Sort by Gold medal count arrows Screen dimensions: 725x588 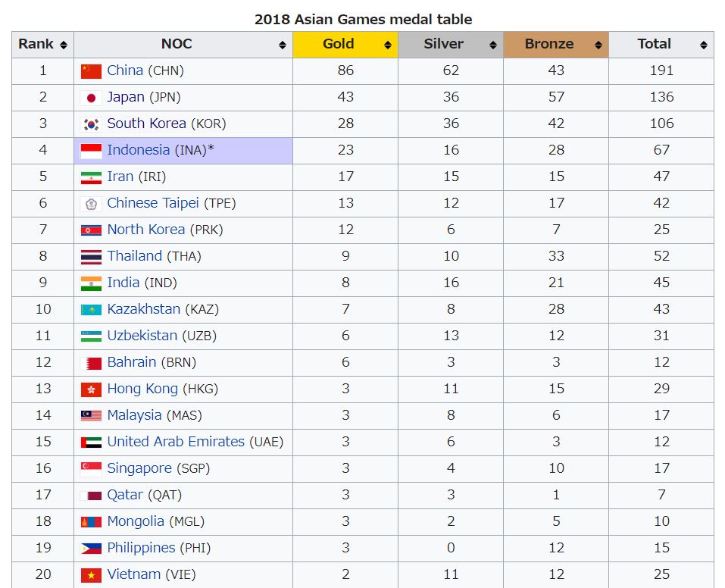pyautogui.click(x=388, y=45)
